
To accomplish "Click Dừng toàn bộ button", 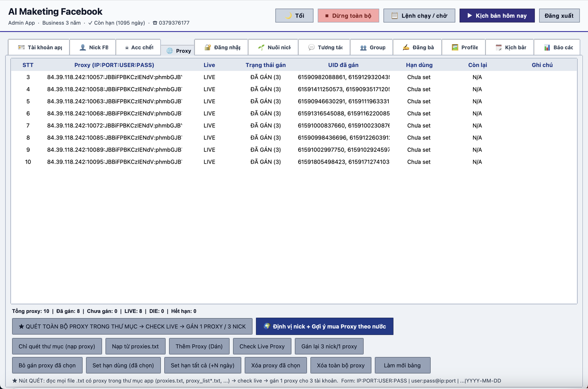I will [348, 15].
